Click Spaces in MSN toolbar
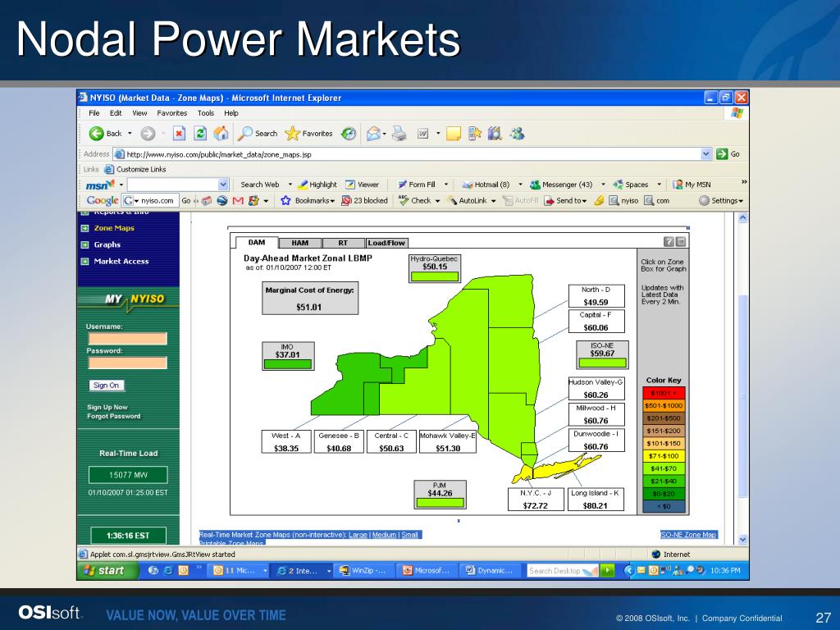Screen dimensions: 840x630 [631, 185]
